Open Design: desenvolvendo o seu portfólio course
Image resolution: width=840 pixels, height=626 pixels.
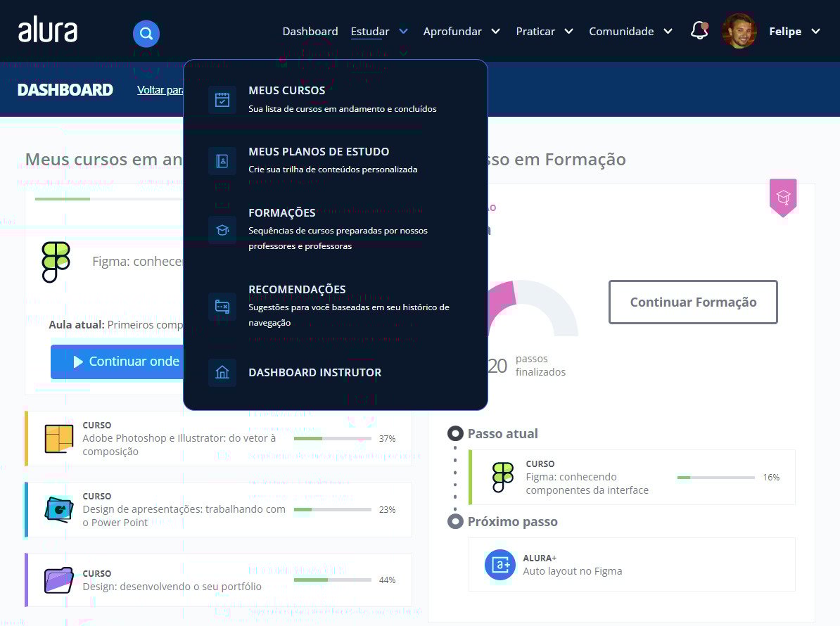tap(219, 580)
